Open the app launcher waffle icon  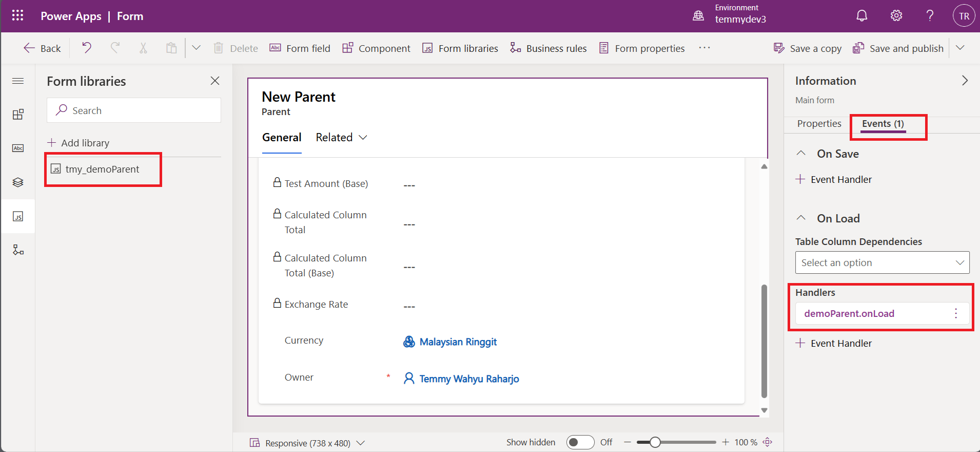[x=18, y=16]
